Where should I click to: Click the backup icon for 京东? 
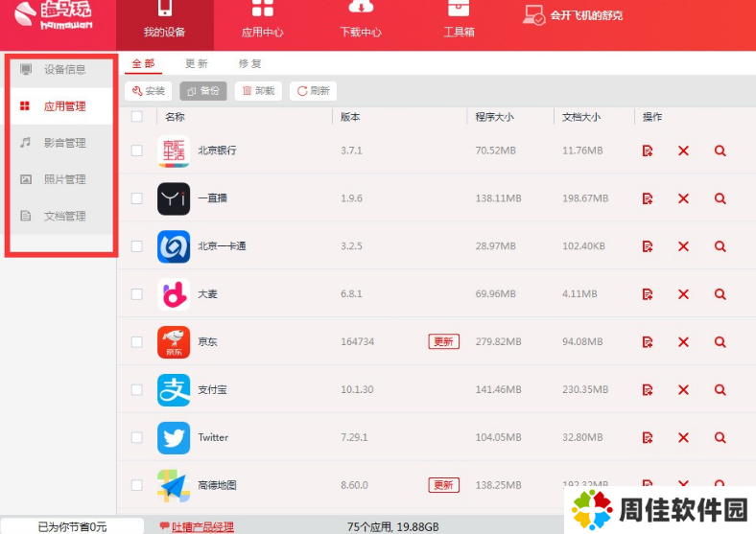click(648, 341)
